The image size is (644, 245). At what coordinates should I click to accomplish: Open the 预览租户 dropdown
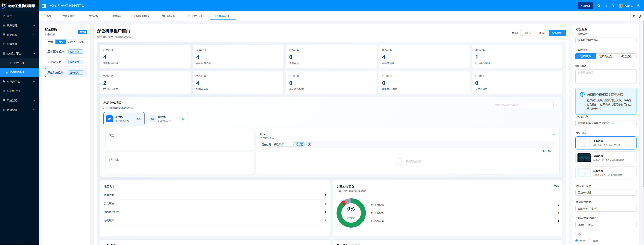[606, 123]
